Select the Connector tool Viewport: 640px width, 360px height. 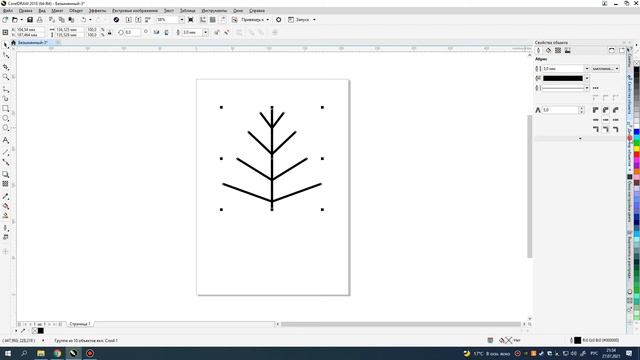[6, 162]
